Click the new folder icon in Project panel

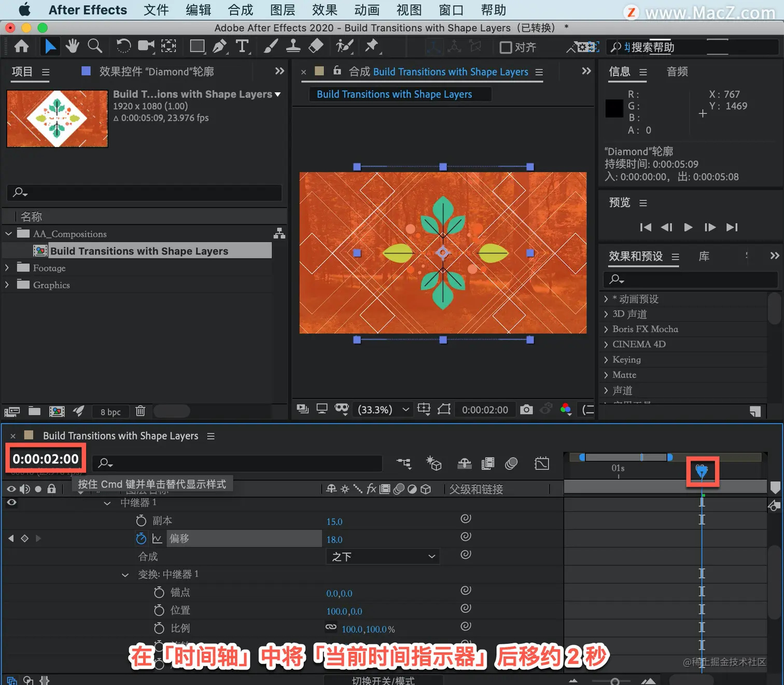point(34,411)
